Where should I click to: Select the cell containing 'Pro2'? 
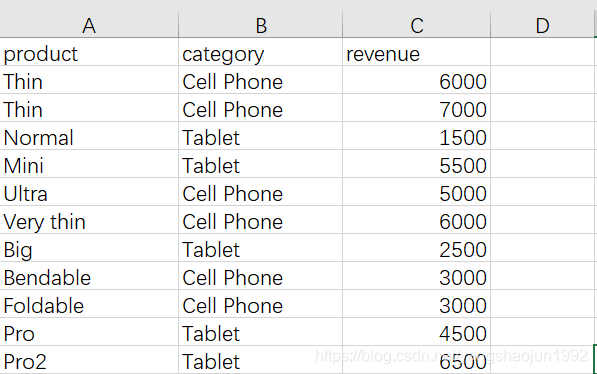tap(89, 360)
